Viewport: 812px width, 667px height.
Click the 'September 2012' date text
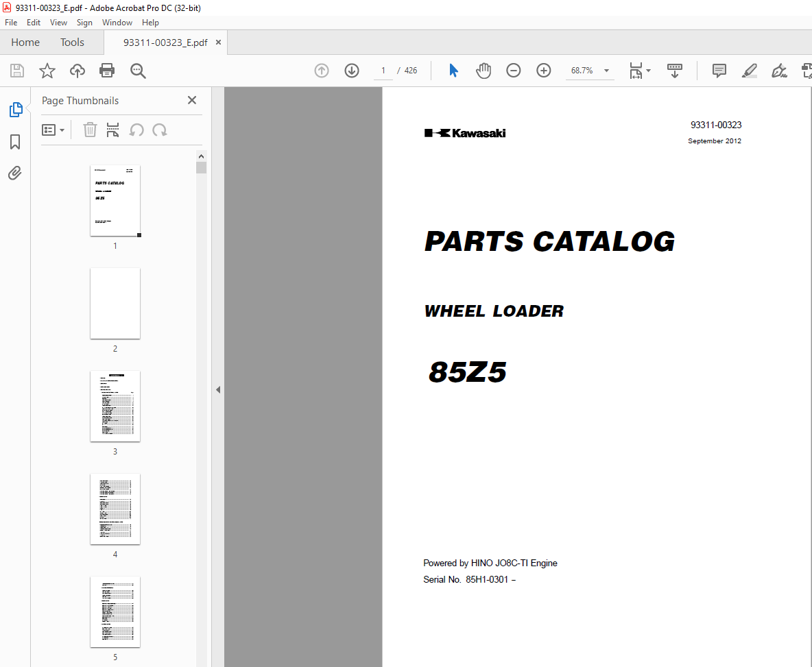[x=714, y=141]
